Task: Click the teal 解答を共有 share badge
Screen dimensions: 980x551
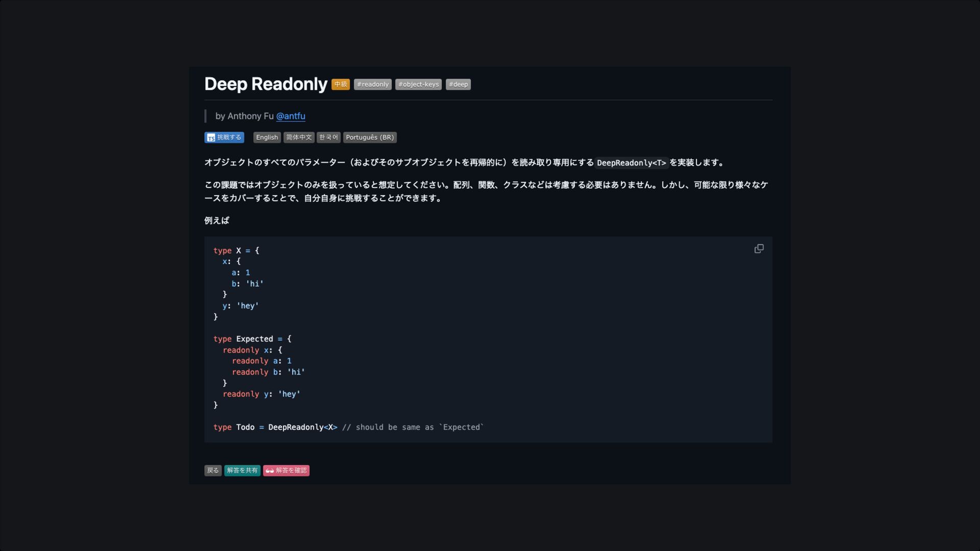Action: (242, 470)
